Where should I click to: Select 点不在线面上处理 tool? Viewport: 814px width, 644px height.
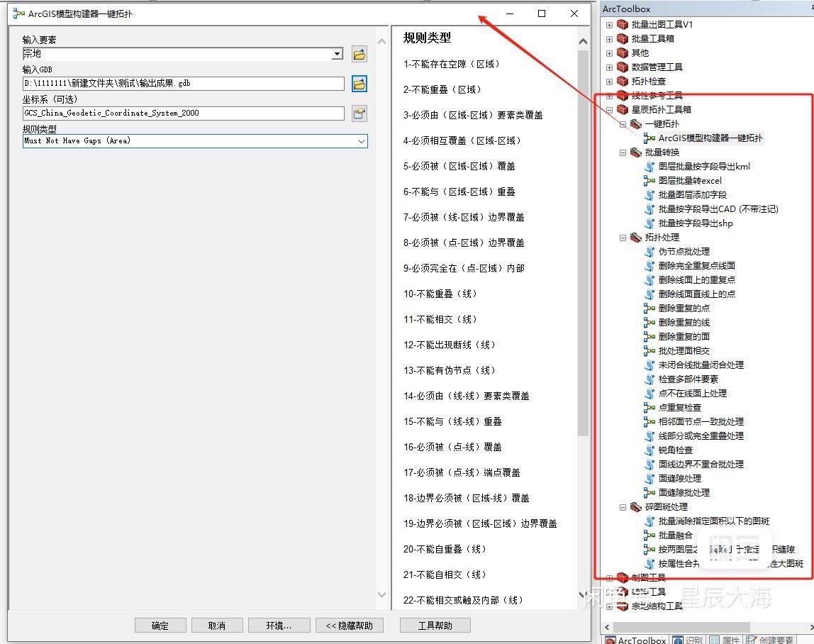click(693, 394)
